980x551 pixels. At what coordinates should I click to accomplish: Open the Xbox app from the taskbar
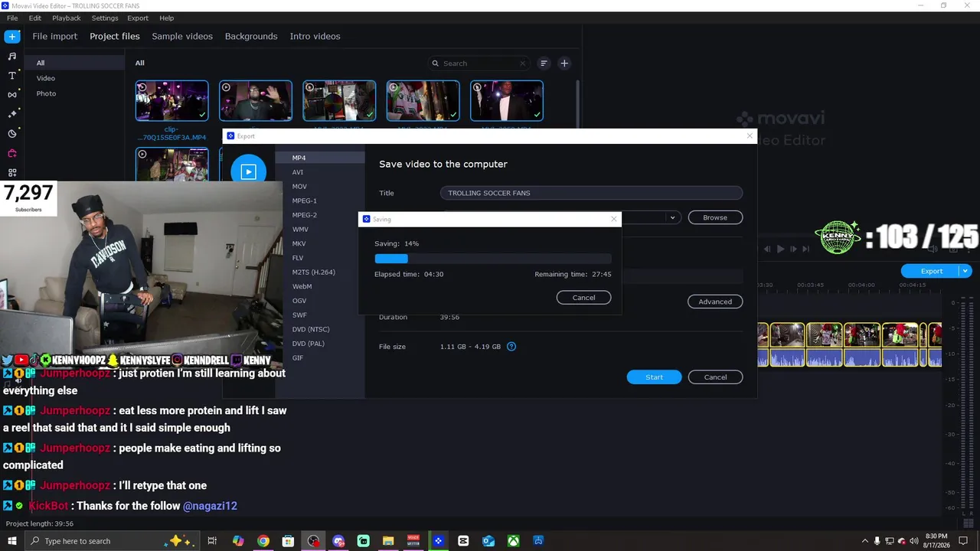pos(513,541)
